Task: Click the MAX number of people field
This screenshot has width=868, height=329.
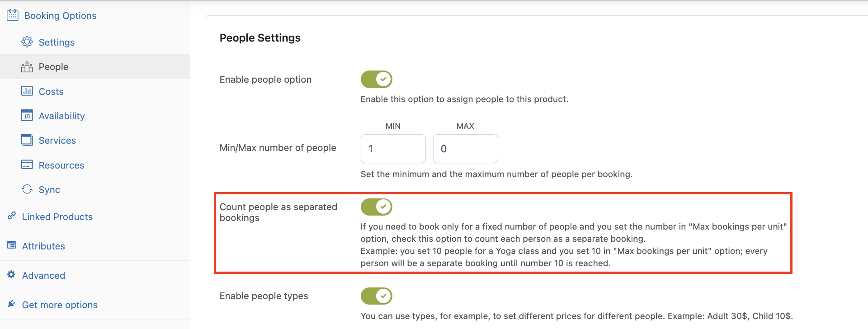Action: tap(466, 149)
